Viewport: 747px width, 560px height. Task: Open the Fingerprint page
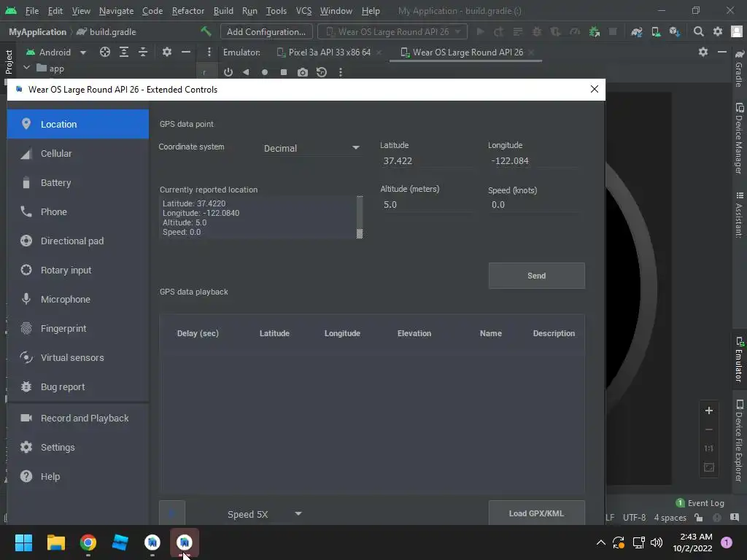[77, 329]
